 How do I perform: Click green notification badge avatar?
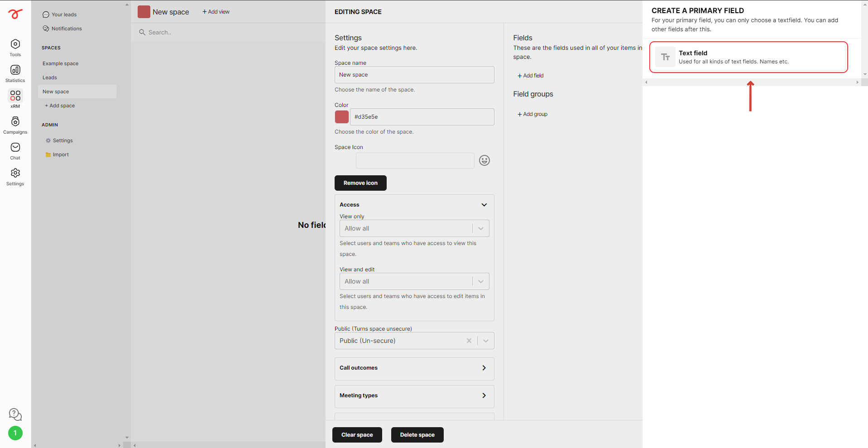coord(15,433)
